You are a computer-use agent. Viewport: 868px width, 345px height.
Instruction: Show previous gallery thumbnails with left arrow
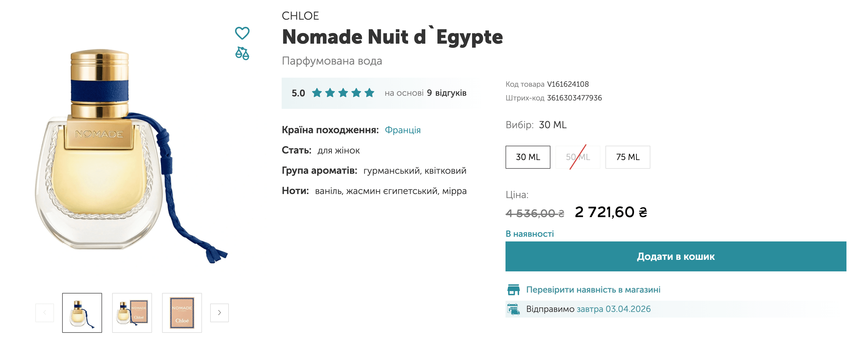44,313
